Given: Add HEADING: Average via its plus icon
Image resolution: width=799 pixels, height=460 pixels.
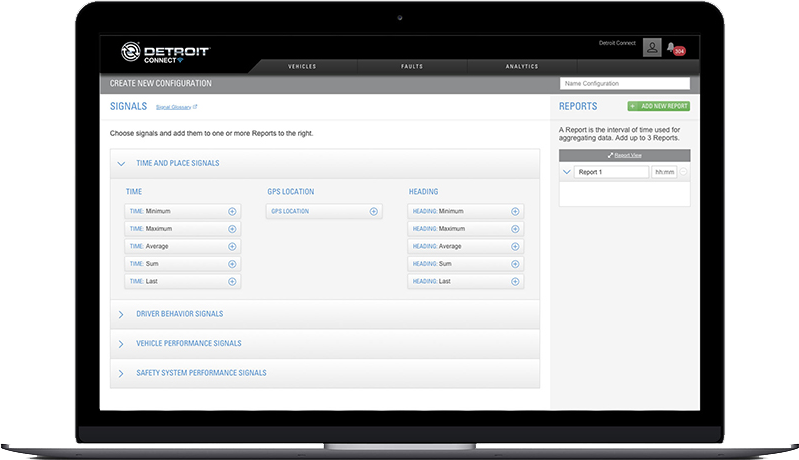Looking at the screenshot, I should pos(515,246).
